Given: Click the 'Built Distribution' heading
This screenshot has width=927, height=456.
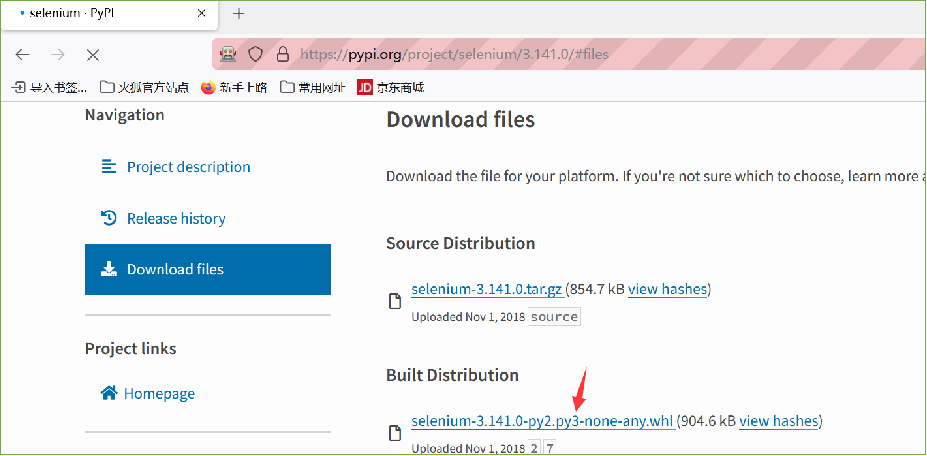Looking at the screenshot, I should coord(452,376).
